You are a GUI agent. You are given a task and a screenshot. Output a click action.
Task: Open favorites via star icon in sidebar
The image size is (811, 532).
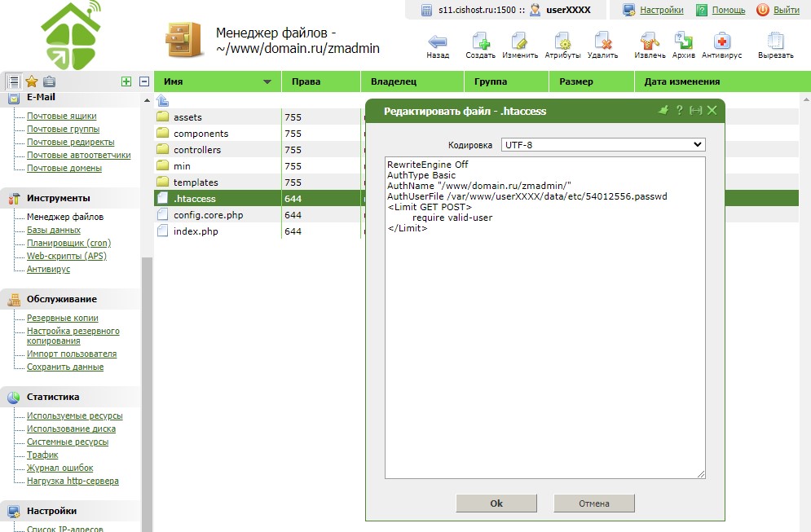(32, 81)
